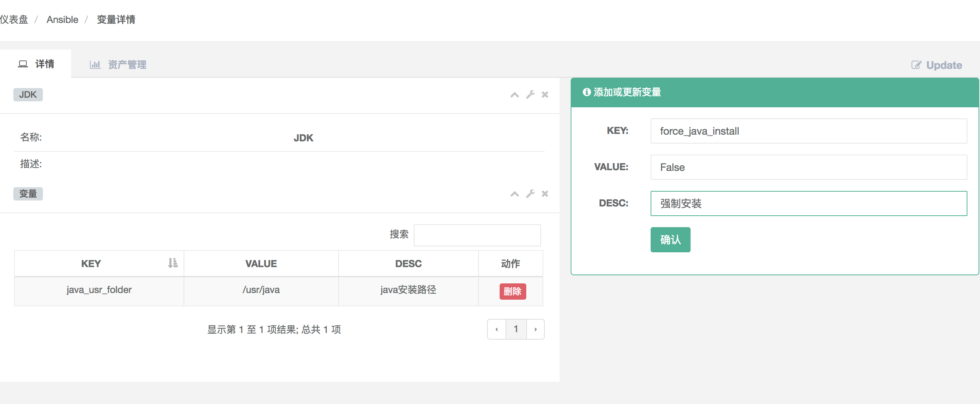The width and height of the screenshot is (980, 404).
Task: Go to 仪表盘 via the breadcrumb
Action: click(x=14, y=19)
